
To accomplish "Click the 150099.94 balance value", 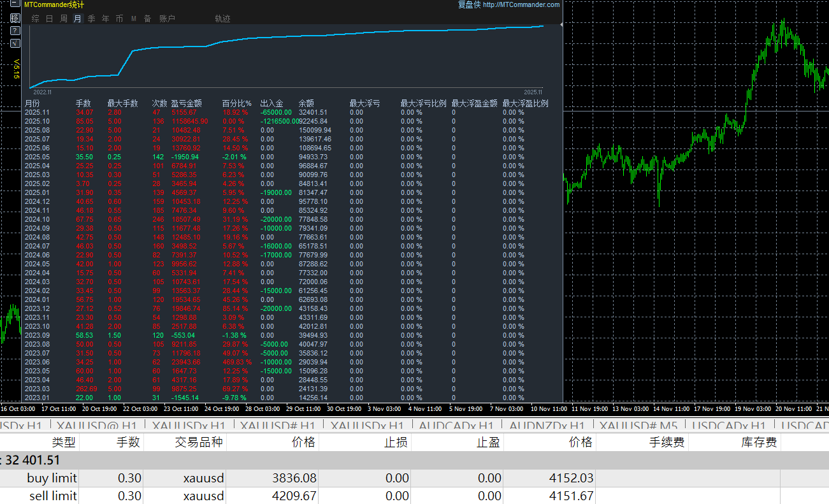I will (315, 130).
